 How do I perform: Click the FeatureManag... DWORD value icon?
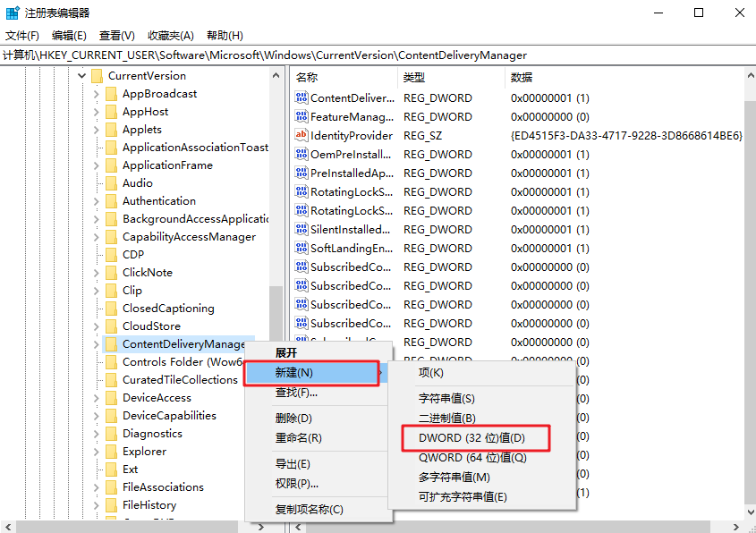click(302, 117)
